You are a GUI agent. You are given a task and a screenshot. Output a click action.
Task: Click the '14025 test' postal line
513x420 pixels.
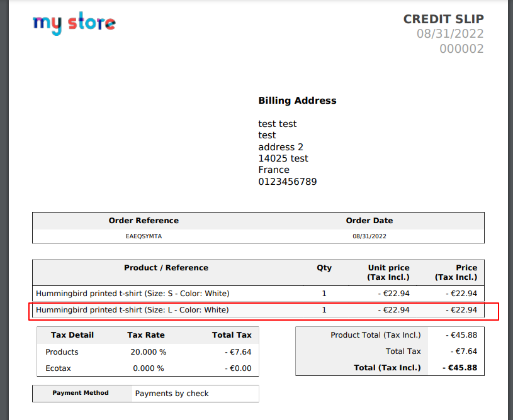(283, 158)
